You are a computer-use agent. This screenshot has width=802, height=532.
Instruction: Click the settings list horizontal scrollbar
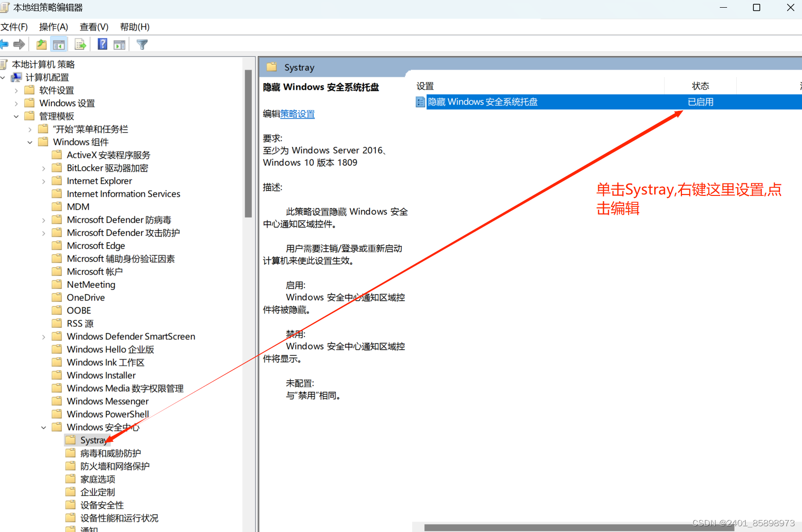coord(579,527)
